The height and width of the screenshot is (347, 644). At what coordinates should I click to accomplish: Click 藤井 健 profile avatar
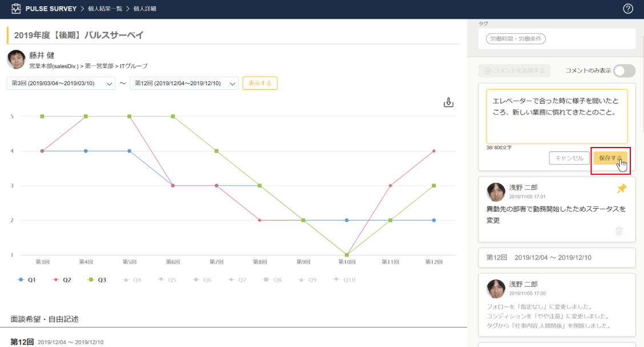[16, 59]
